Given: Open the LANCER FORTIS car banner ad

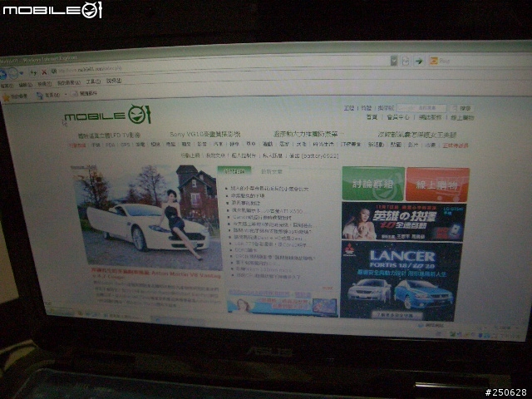Looking at the screenshot, I should (401, 281).
